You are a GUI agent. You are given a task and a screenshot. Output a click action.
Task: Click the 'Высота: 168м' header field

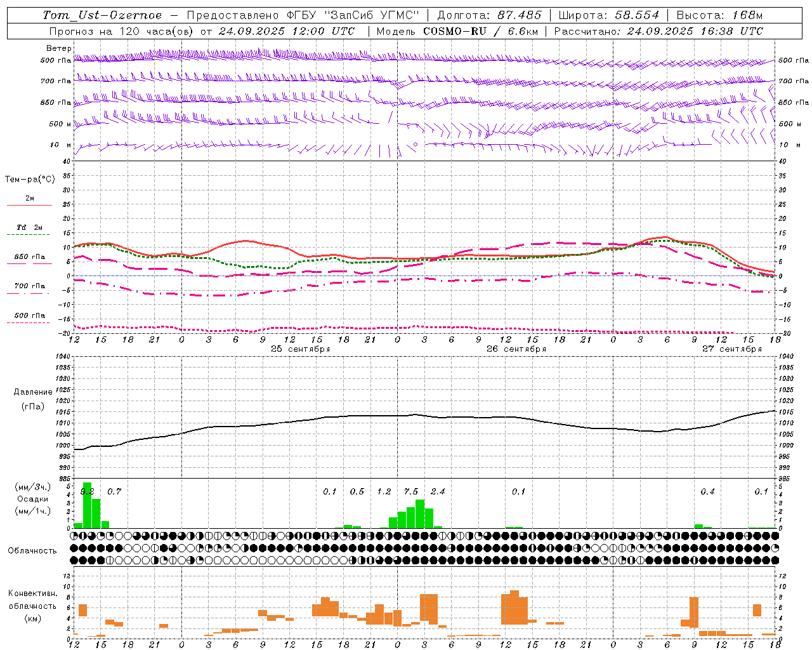pos(720,15)
